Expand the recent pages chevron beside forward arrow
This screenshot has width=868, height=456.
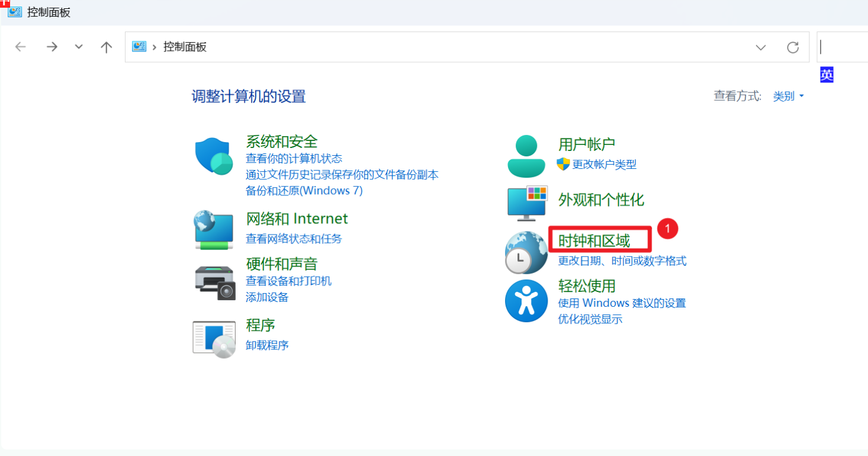tap(78, 47)
